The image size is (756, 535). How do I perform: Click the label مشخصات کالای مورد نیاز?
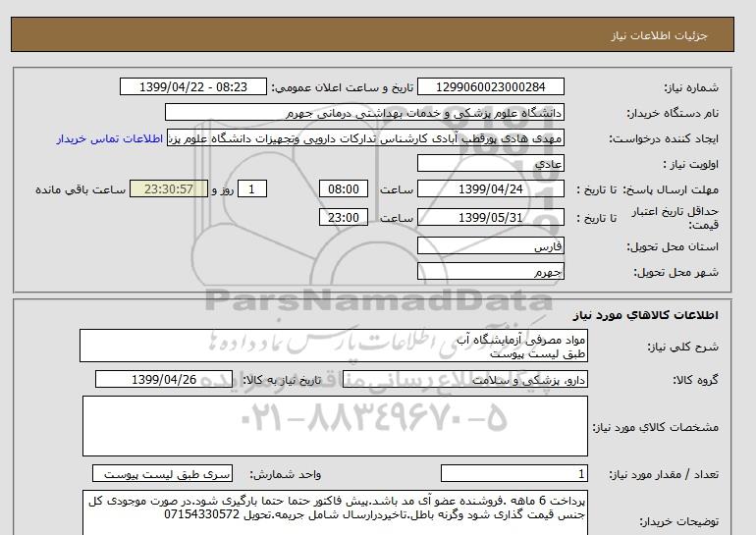pyautogui.click(x=656, y=427)
